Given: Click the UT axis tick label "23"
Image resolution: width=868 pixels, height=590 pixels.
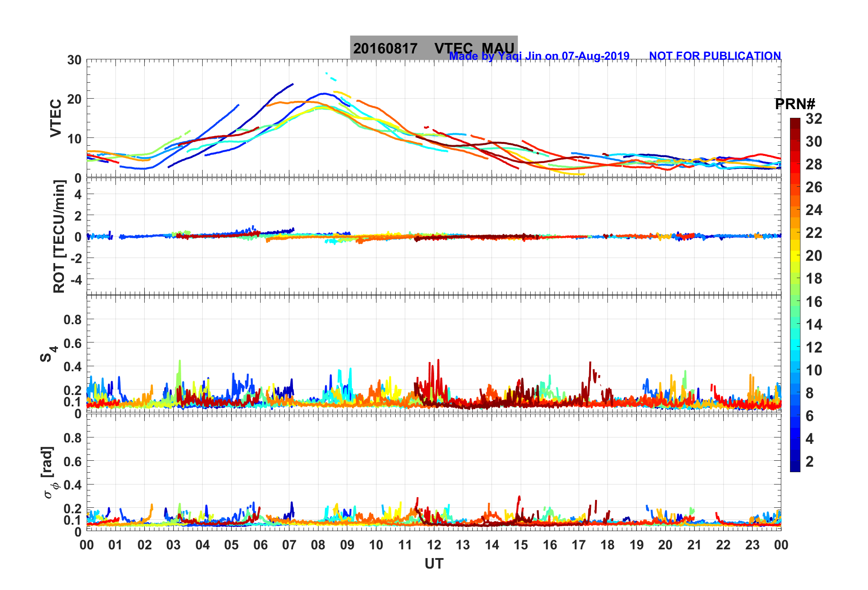Looking at the screenshot, I should click(x=752, y=545).
